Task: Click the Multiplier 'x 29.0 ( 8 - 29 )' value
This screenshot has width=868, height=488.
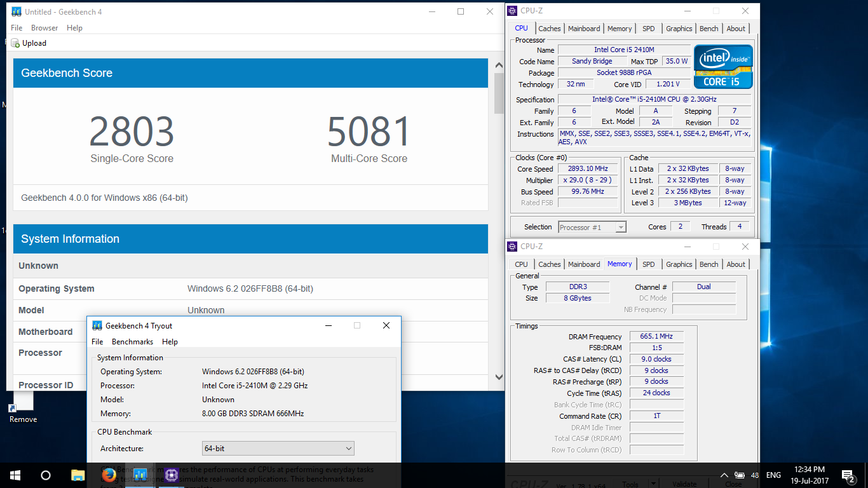Action: tap(588, 180)
